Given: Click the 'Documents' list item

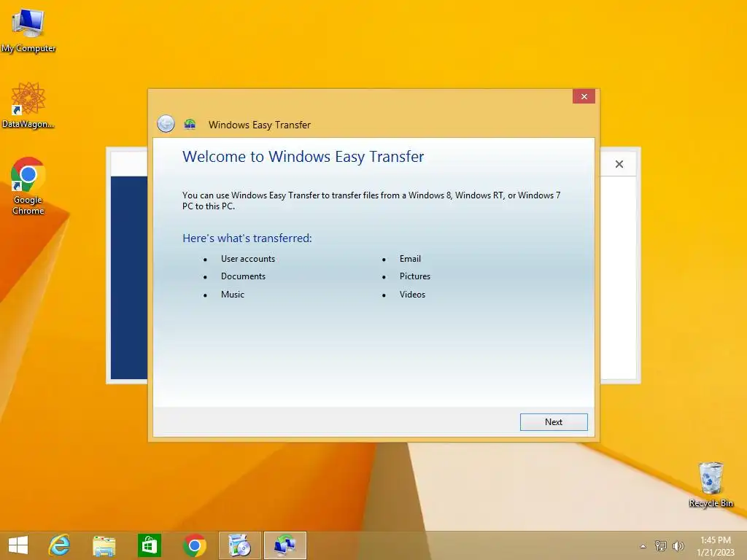Looking at the screenshot, I should [x=243, y=276].
